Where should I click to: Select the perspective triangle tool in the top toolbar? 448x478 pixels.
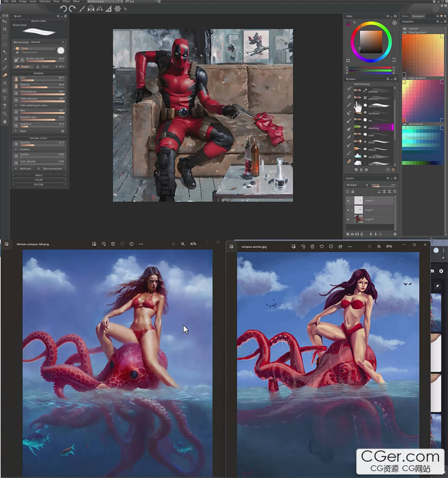click(108, 9)
